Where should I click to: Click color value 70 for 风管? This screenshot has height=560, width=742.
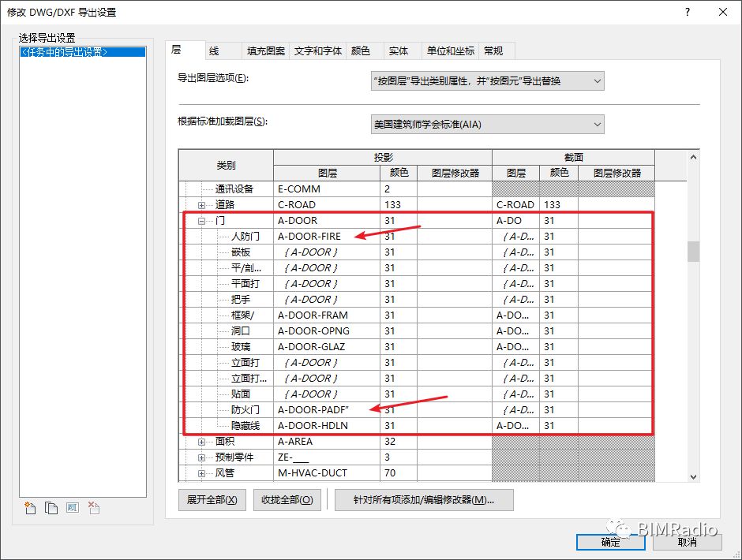[x=399, y=473]
